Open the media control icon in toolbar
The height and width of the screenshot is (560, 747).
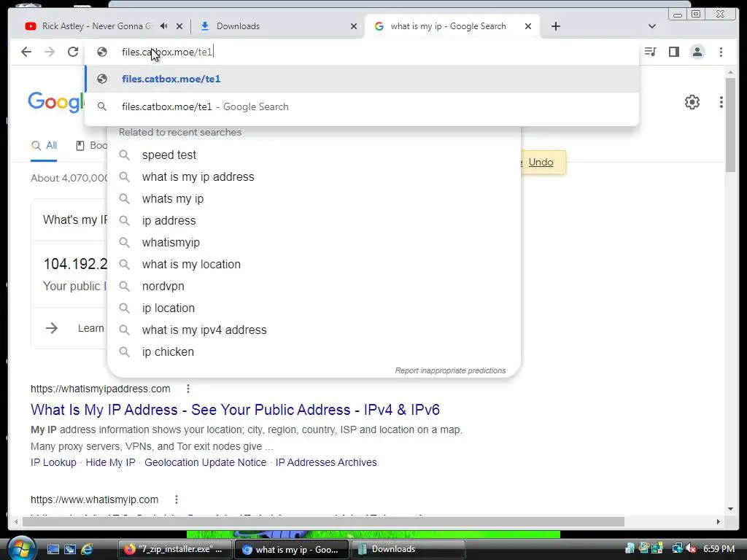tap(650, 52)
